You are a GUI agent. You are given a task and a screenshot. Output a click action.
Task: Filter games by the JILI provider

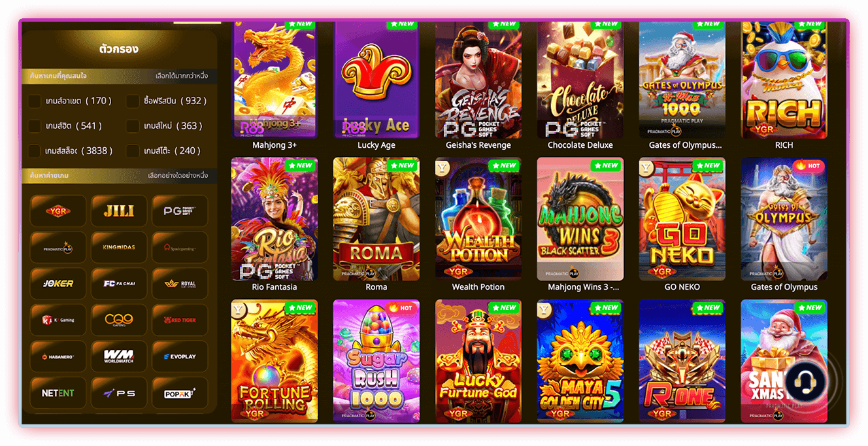point(119,211)
